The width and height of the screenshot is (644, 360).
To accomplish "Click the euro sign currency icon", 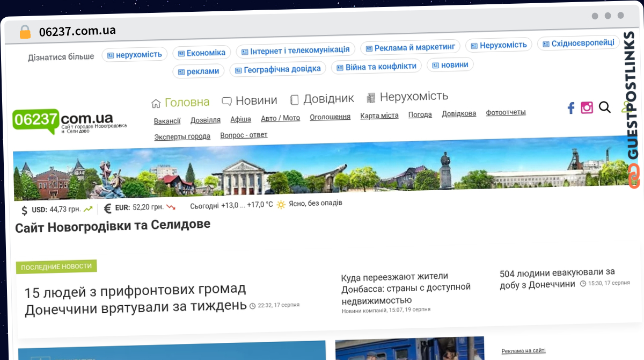I will click(x=108, y=208).
